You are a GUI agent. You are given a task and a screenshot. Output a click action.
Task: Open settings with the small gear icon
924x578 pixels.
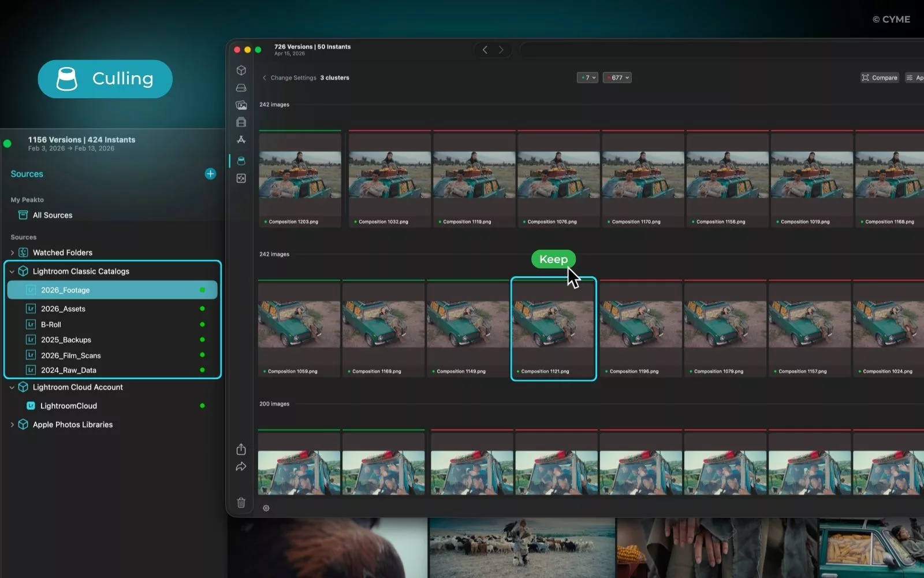(266, 508)
